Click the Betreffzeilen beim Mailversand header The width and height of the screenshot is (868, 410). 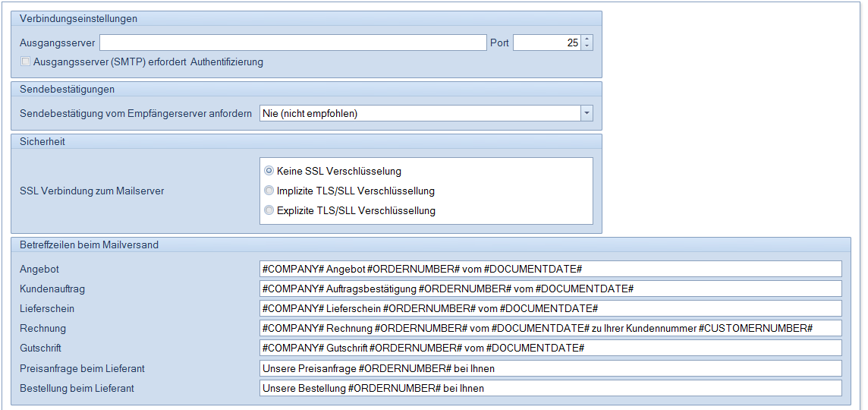[x=89, y=244]
